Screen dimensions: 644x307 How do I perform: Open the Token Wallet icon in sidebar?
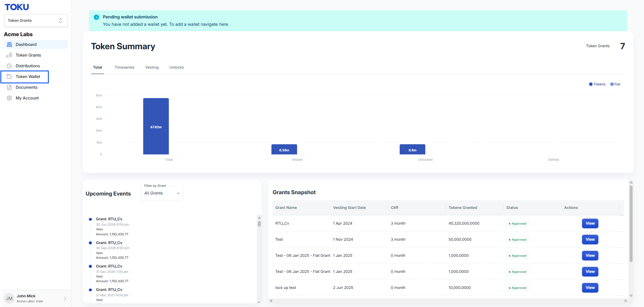(x=9, y=77)
